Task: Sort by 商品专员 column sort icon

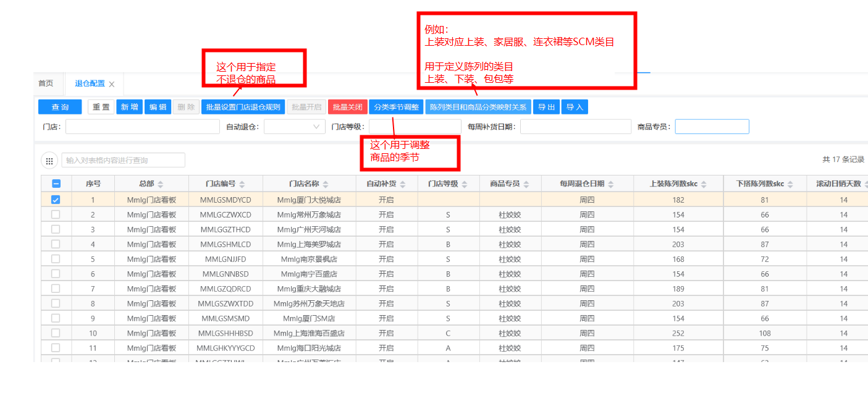Action: point(526,184)
